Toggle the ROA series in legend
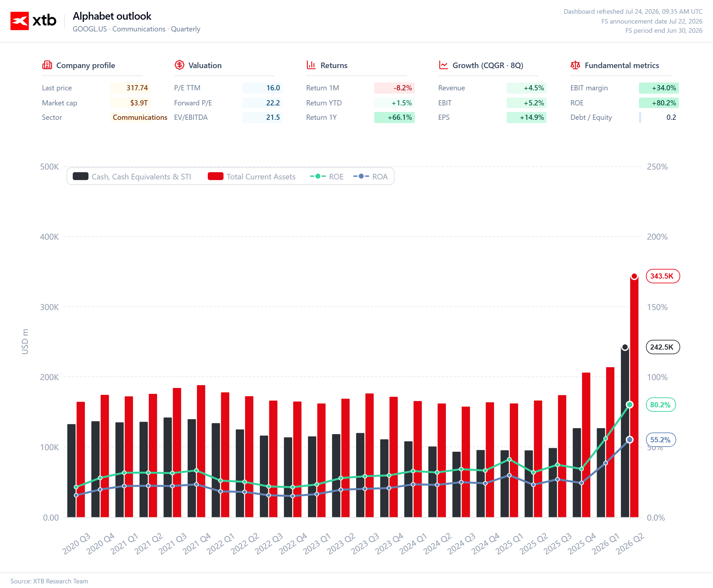Image resolution: width=713 pixels, height=588 pixels. coord(370,176)
